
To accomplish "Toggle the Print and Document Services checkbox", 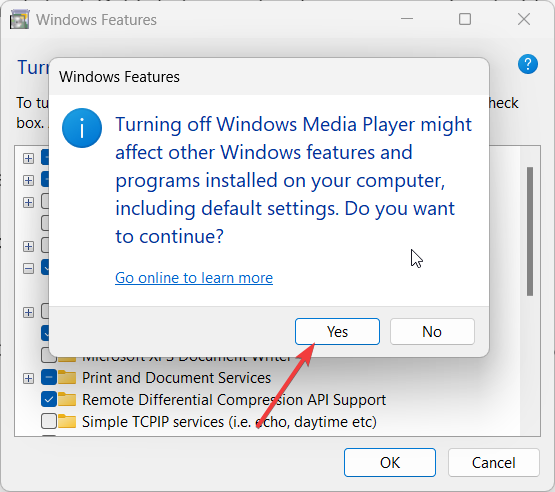I will [x=49, y=378].
